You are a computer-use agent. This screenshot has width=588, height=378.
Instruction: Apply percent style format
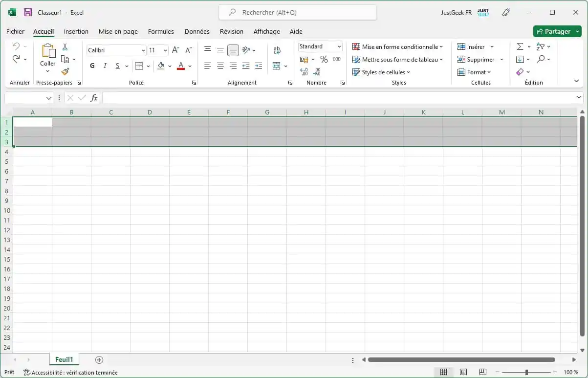[324, 59]
